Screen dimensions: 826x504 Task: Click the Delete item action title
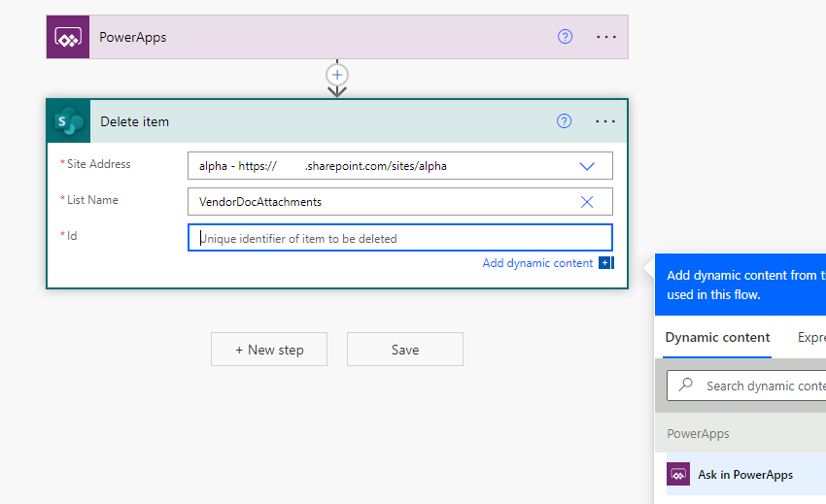[x=135, y=121]
